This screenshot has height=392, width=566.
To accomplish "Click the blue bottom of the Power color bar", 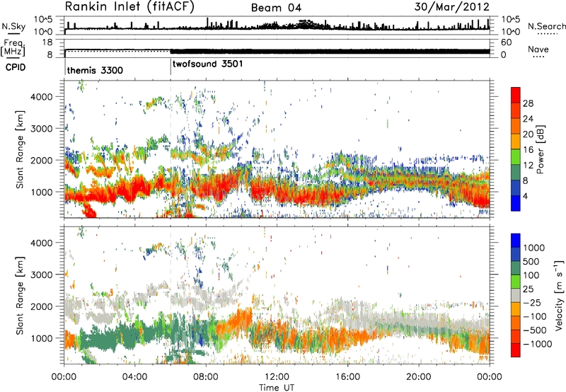I will [516, 203].
